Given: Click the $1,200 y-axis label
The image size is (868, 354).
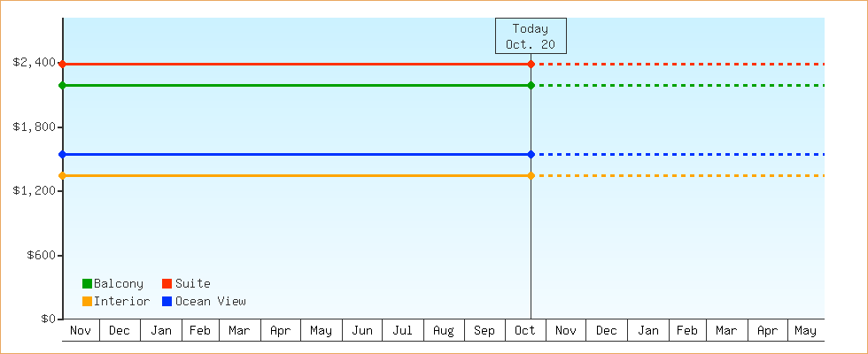Looking at the screenshot, I should tap(34, 191).
